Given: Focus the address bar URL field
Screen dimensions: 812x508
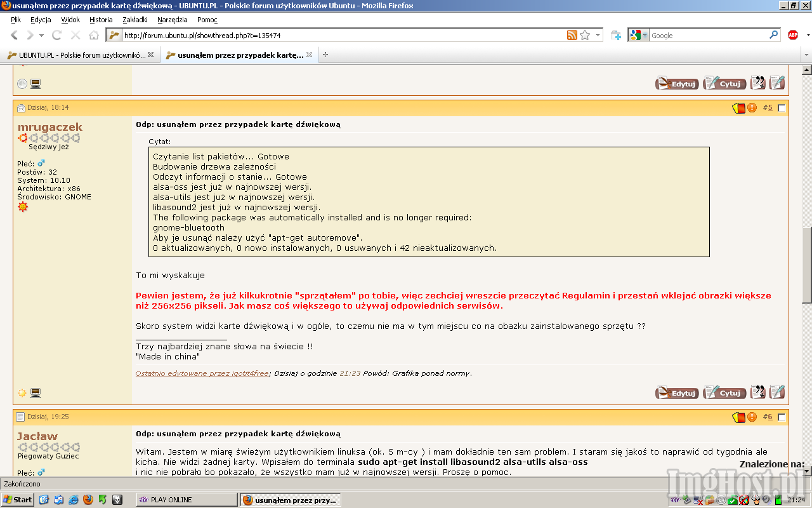Looking at the screenshot, I should (x=343, y=36).
